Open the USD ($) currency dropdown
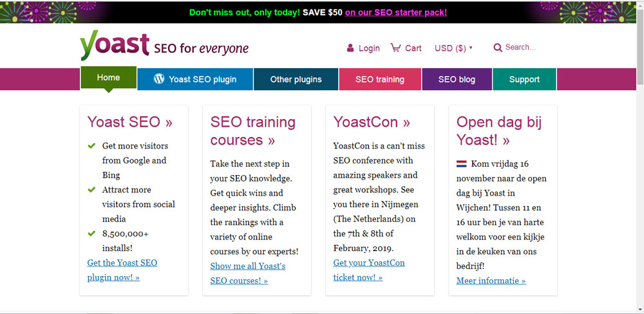Screen dimensions: 644x314 [x=453, y=48]
